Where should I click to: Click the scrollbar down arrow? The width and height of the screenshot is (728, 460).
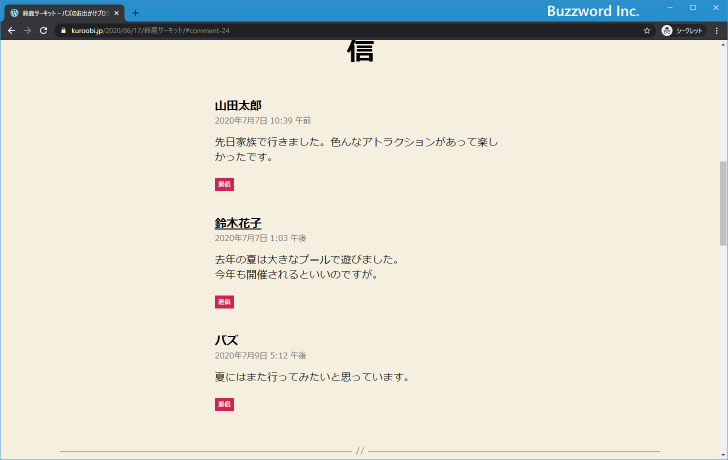pos(723,455)
